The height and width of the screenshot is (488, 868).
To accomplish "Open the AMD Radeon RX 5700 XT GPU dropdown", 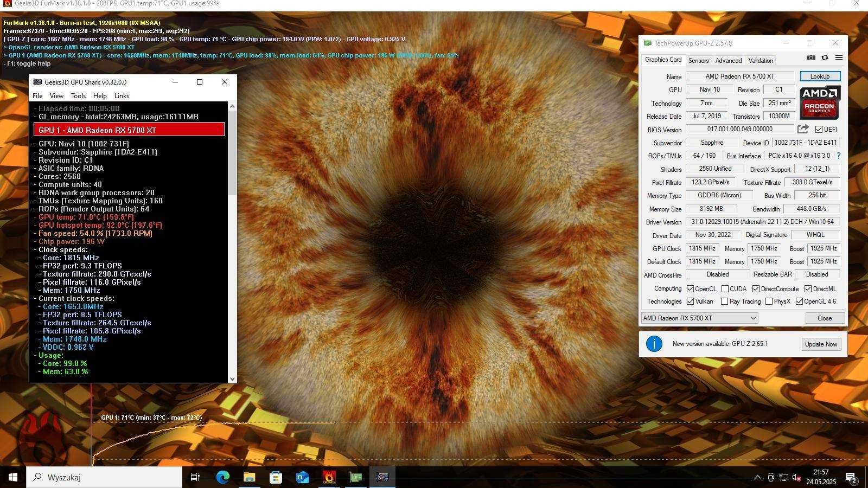I will [700, 318].
